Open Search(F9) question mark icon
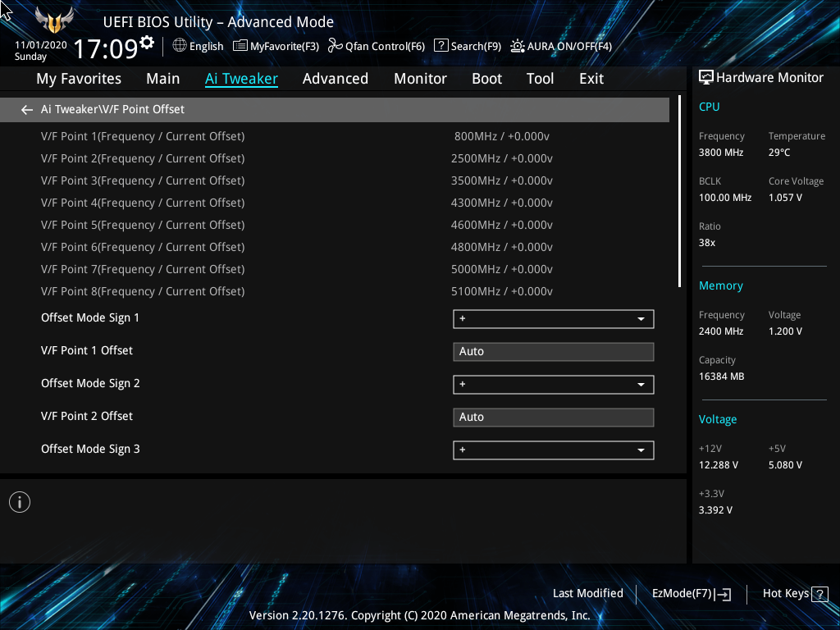Image resolution: width=840 pixels, height=630 pixels. [x=441, y=46]
